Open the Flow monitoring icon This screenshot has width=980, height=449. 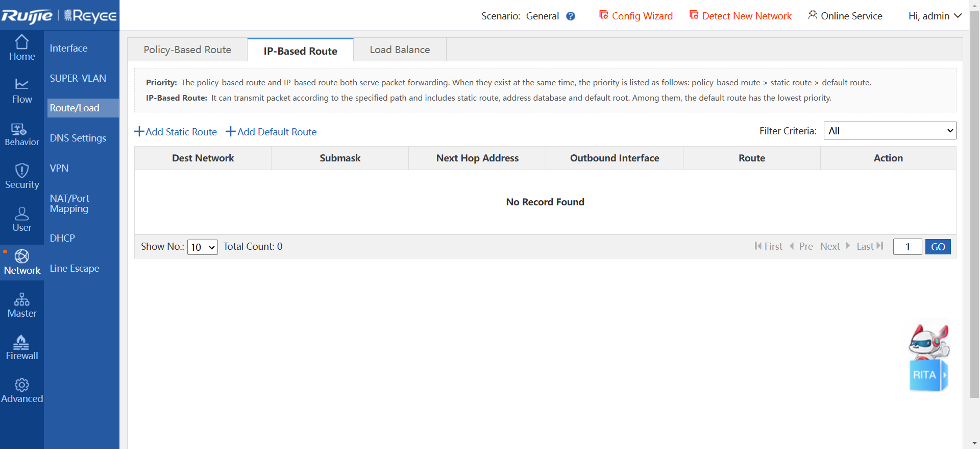point(21,85)
